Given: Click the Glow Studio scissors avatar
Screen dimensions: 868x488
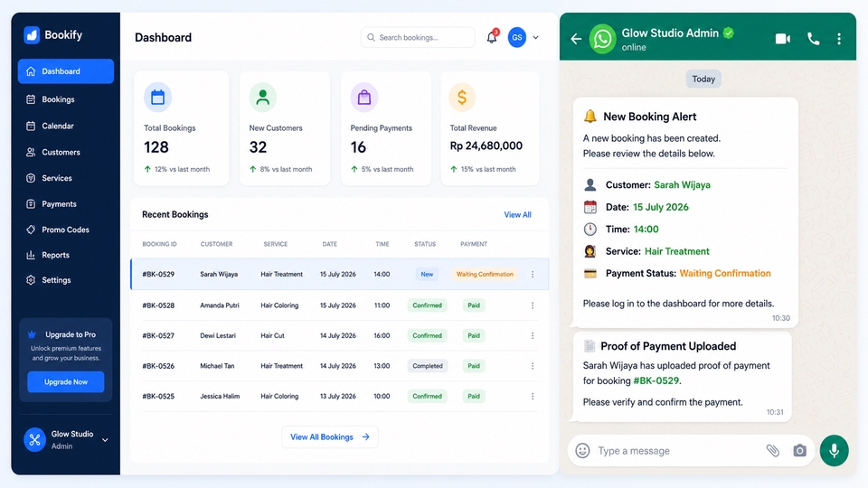Looking at the screenshot, I should click(x=35, y=440).
